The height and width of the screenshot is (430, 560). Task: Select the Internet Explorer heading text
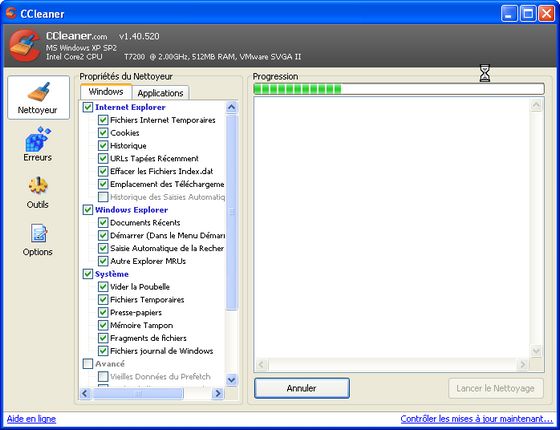click(130, 107)
